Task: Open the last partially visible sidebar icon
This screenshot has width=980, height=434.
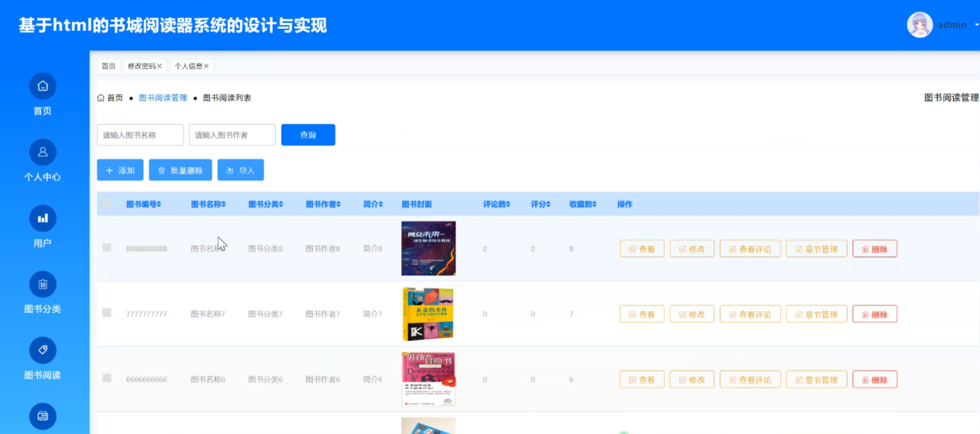Action: 43,416
